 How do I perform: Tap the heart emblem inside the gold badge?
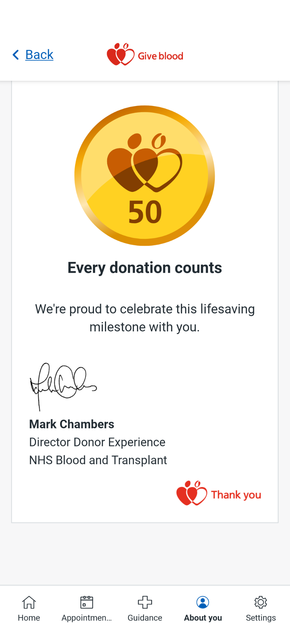(144, 163)
